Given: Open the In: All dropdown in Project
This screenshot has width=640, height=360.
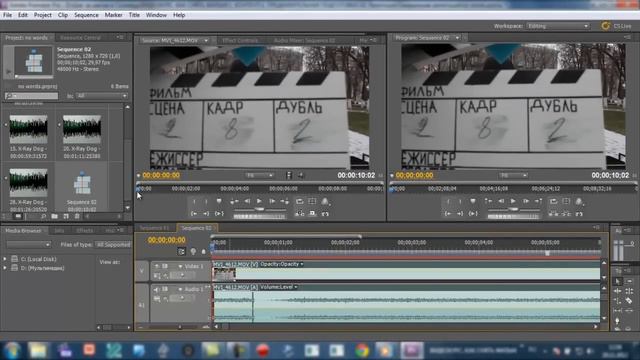Looking at the screenshot, I should click(102, 96).
